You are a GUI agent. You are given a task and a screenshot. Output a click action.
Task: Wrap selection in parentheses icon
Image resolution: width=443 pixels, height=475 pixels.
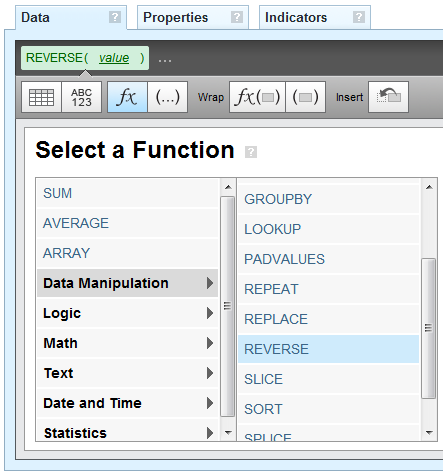(x=305, y=97)
